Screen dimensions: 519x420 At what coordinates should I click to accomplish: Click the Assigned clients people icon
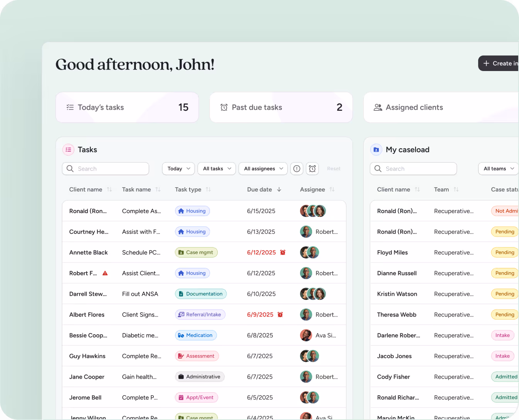point(377,107)
